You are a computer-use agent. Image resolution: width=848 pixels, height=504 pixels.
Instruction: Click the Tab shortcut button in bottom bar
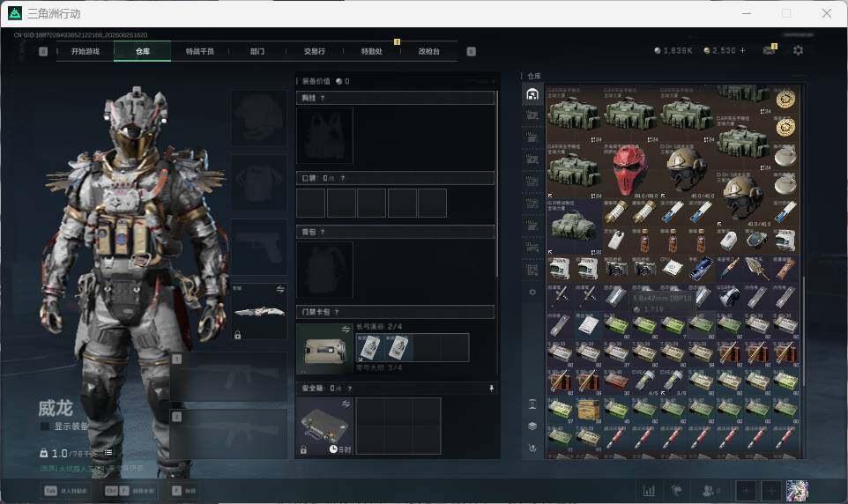[66, 491]
